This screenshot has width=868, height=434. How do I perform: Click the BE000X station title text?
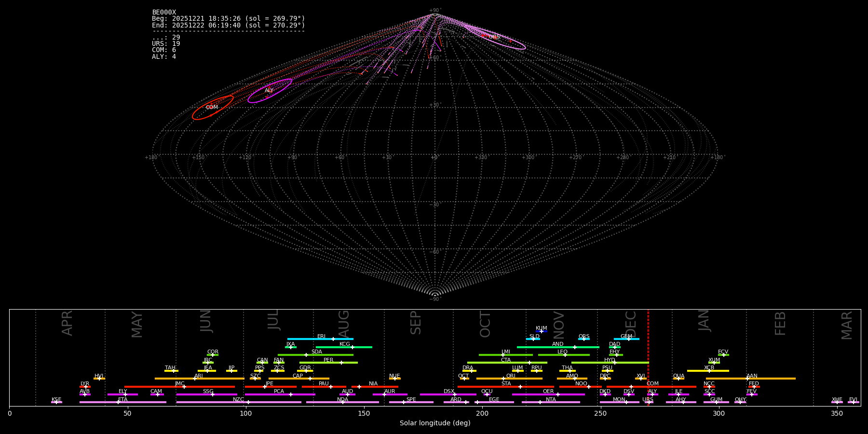click(164, 13)
